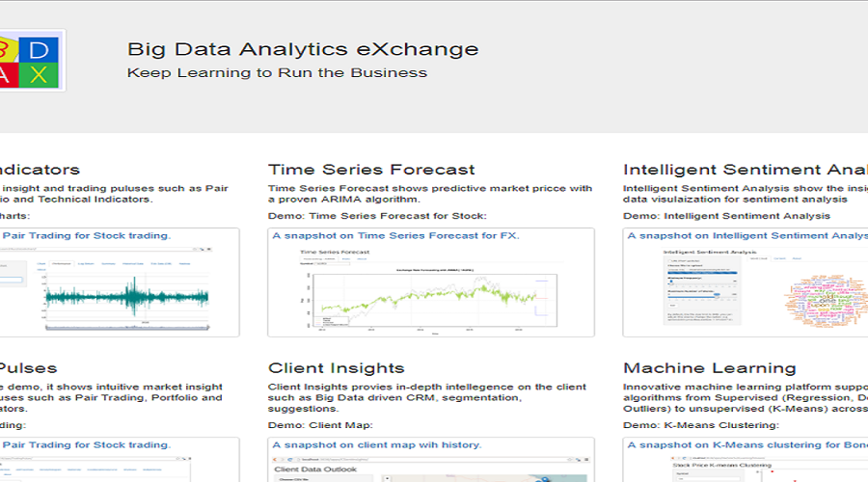Screen dimensions: 868x482
Task: Open the lower Pair Trading for Stock trading link
Action: tap(85, 445)
